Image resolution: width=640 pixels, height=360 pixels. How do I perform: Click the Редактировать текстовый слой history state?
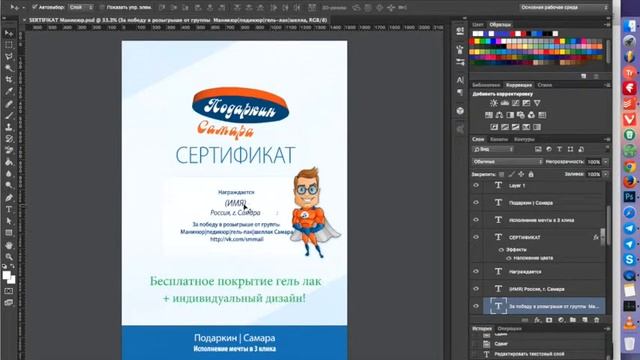pyautogui.click(x=529, y=354)
